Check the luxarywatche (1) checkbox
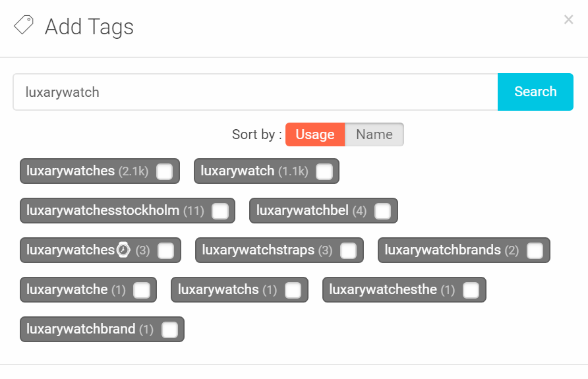The image size is (588, 379). pos(141,290)
